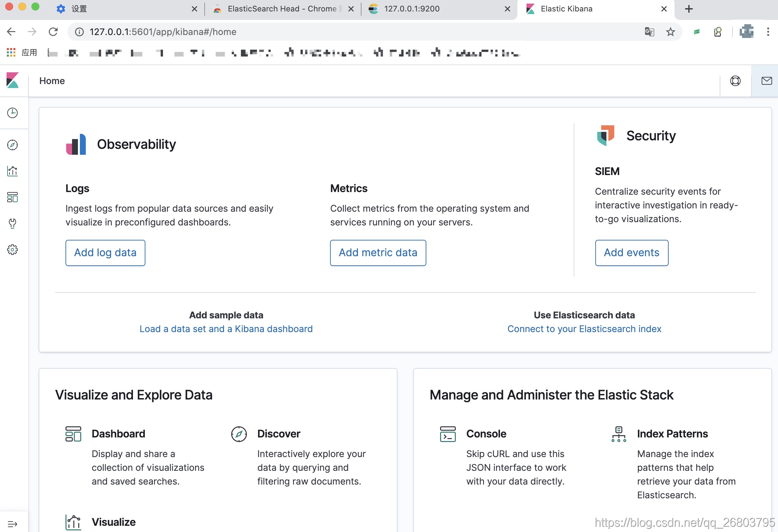Click Google Translate icon in address bar

649,32
